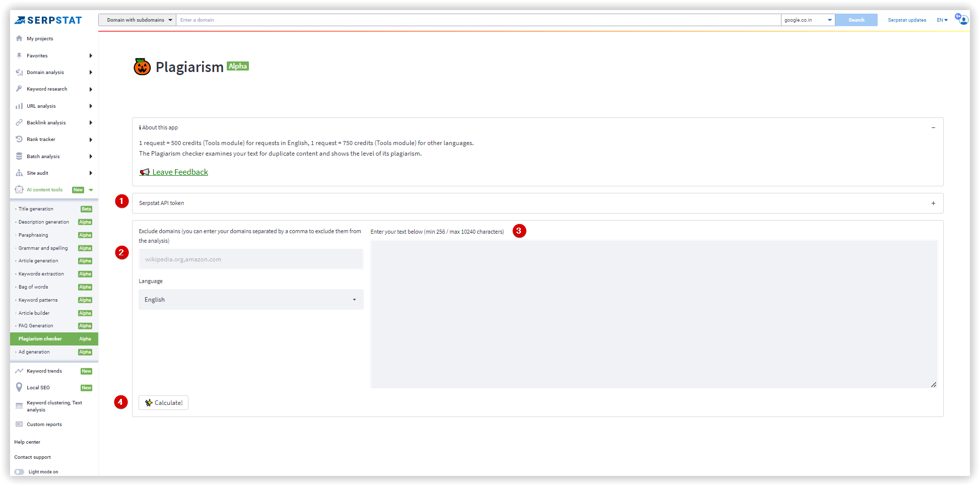980x486 pixels.
Task: Click the Keyword clustering icon
Action: (19, 406)
